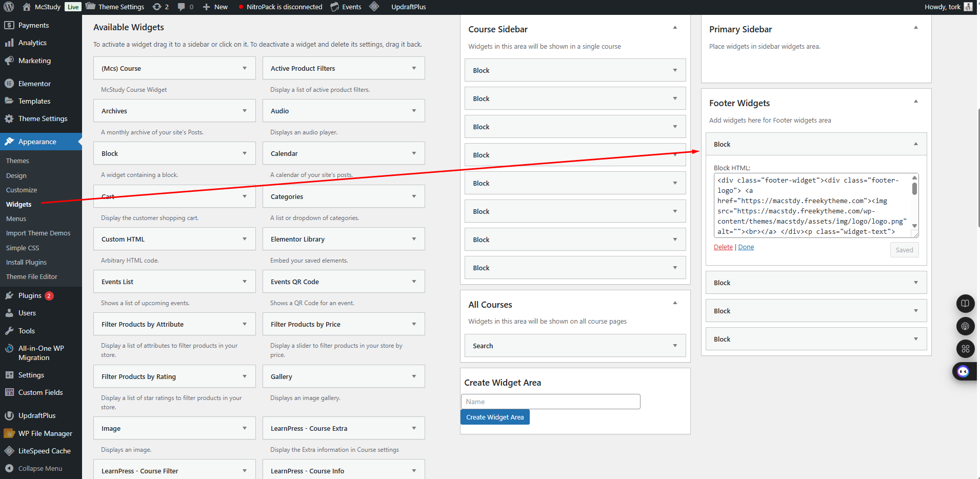Open the Menus submenu item

click(x=16, y=218)
